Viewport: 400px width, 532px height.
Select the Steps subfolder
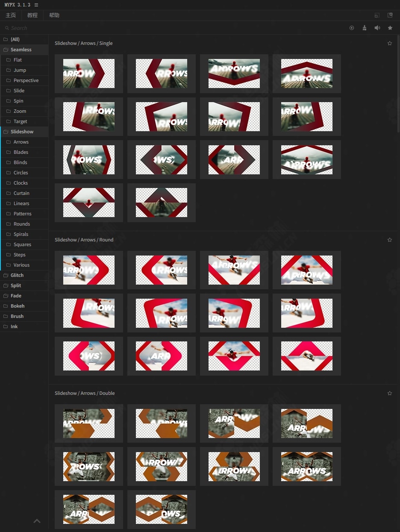[24, 255]
